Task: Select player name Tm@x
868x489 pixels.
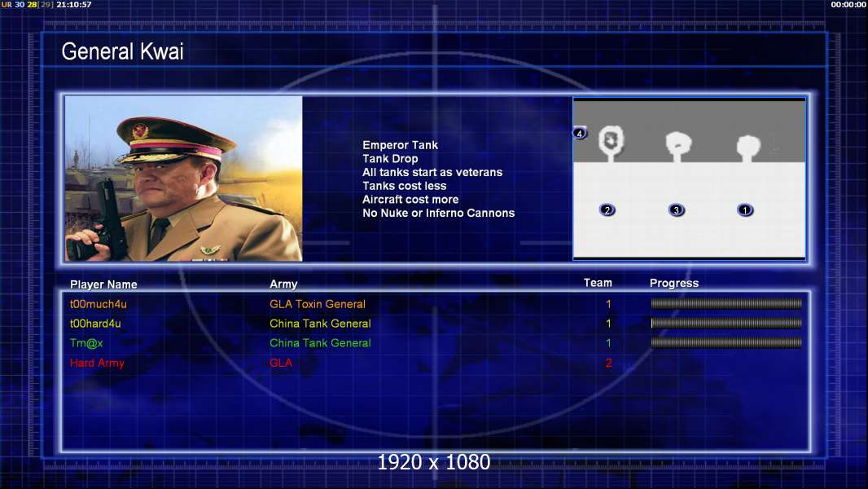Action: [x=86, y=343]
